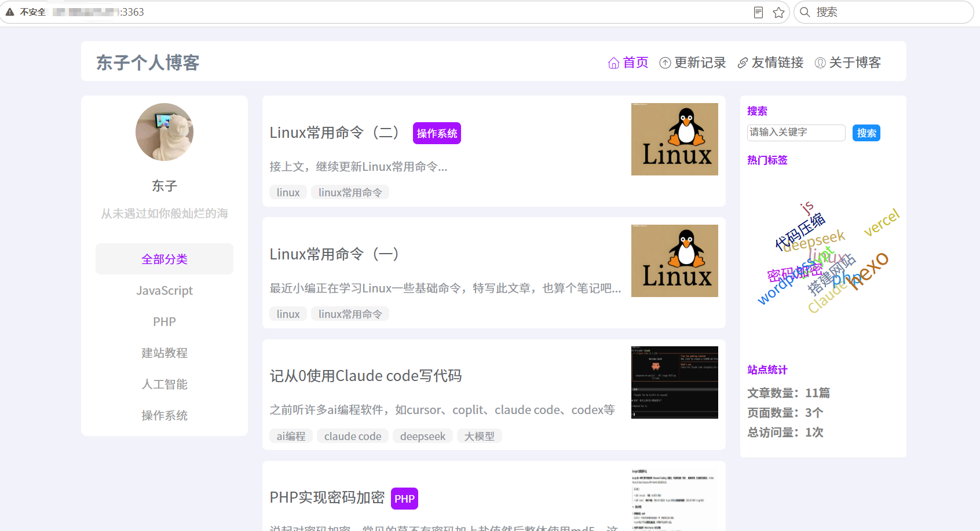Click 接上文，继续更新Linux常用命令 summary text
The width and height of the screenshot is (980, 531).
tap(359, 167)
